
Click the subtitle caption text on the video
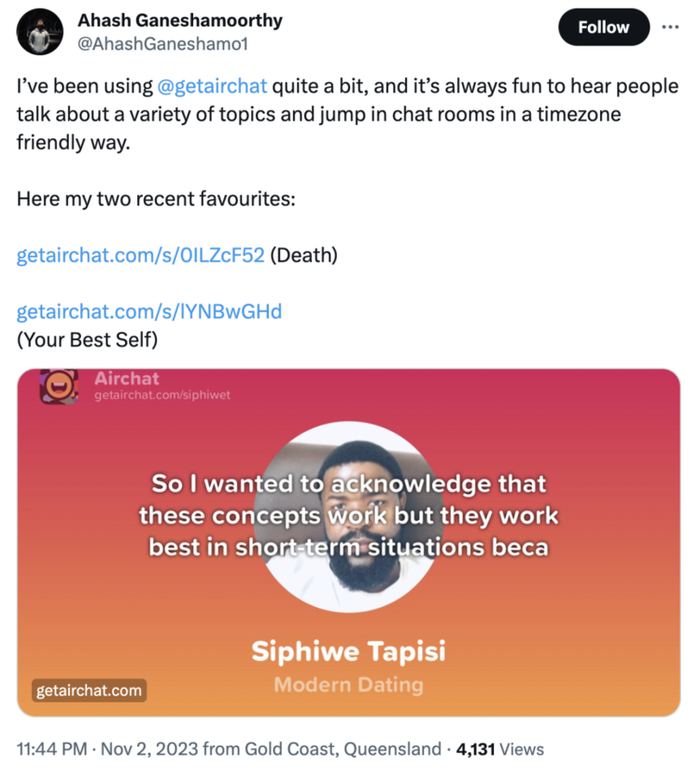[x=348, y=516]
